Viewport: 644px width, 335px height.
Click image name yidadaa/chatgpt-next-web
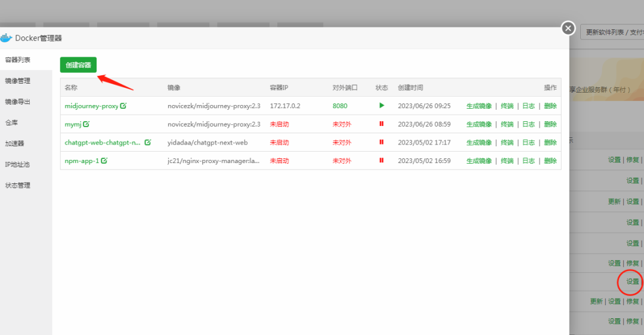pos(208,142)
